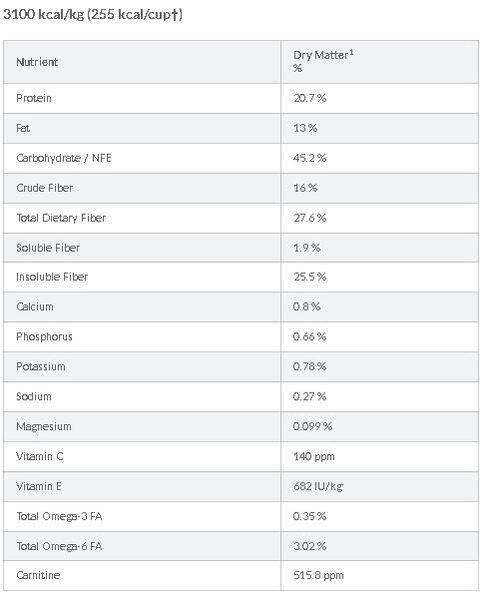Click the 25.5 % insoluble fiber value
486x600 pixels.
[x=310, y=277]
